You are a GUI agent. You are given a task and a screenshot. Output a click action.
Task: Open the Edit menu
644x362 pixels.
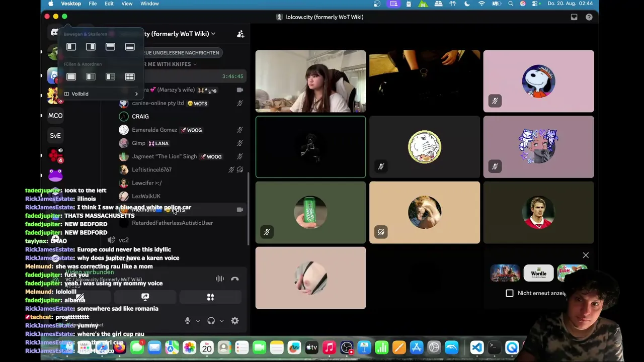click(109, 4)
